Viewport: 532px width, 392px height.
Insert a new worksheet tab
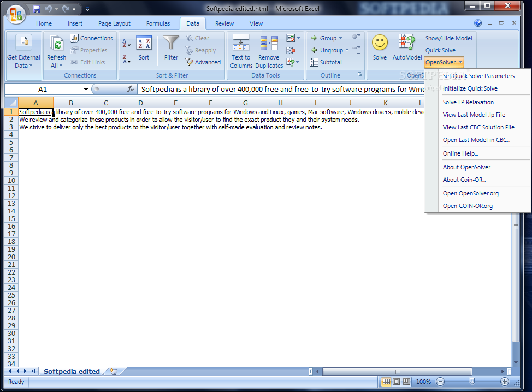click(114, 371)
